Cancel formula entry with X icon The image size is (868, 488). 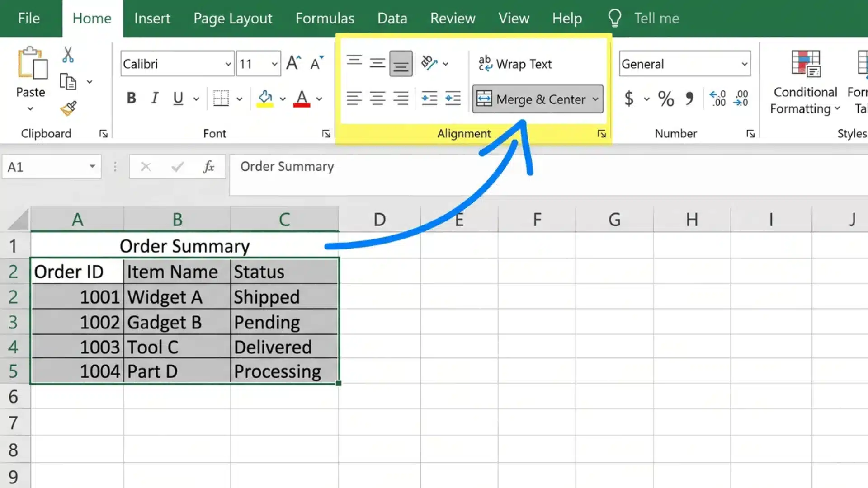tap(146, 167)
